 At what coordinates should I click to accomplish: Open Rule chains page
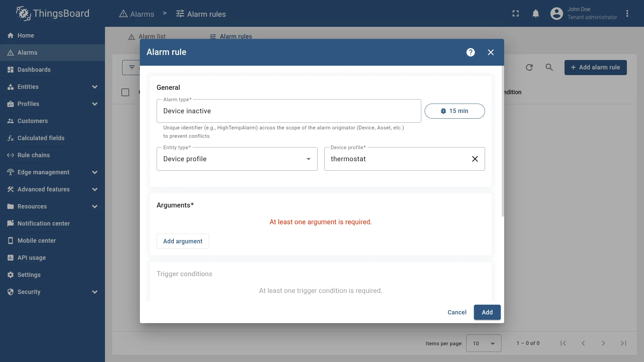[52, 155]
